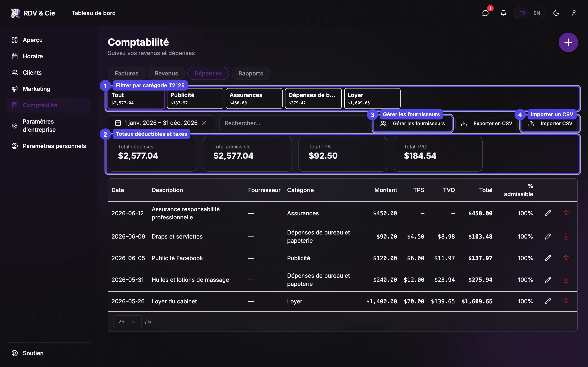Click the Rechercher search field
The height and width of the screenshot is (367, 588).
[294, 123]
